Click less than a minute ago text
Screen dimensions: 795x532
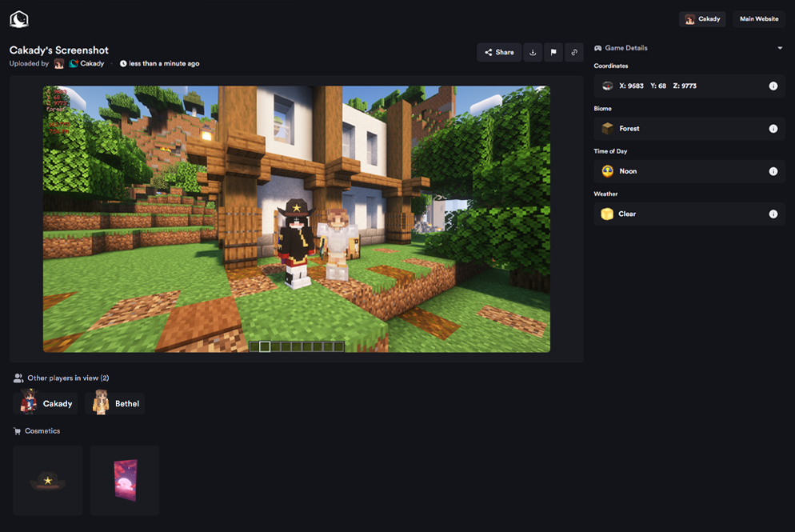[x=164, y=63]
